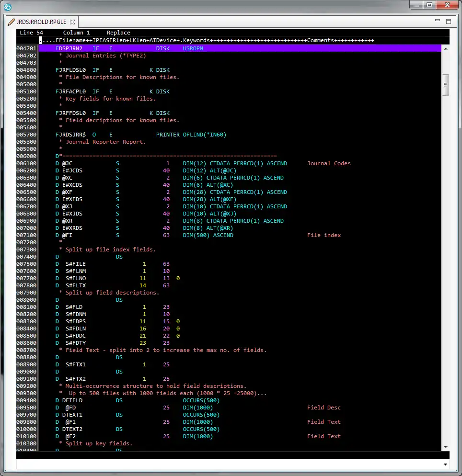Click the pencil icon on the editor tab
Image resolution: width=462 pixels, height=476 pixels.
11,22
